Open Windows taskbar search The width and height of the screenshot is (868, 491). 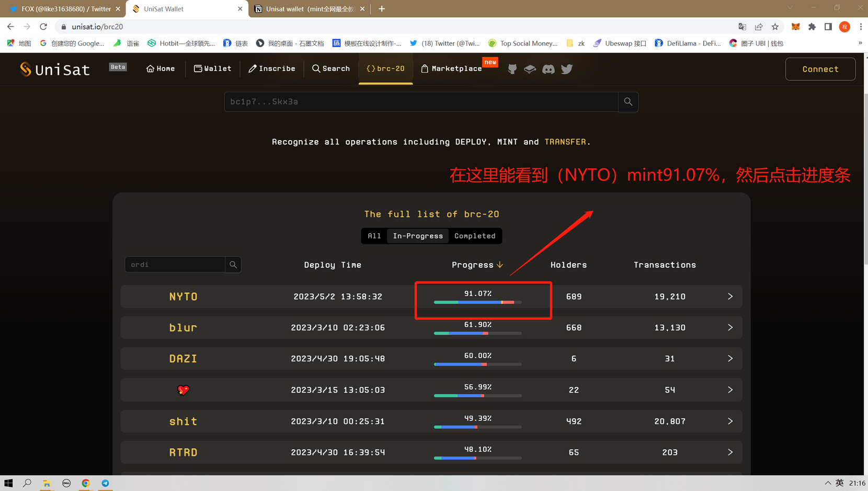[x=27, y=483]
